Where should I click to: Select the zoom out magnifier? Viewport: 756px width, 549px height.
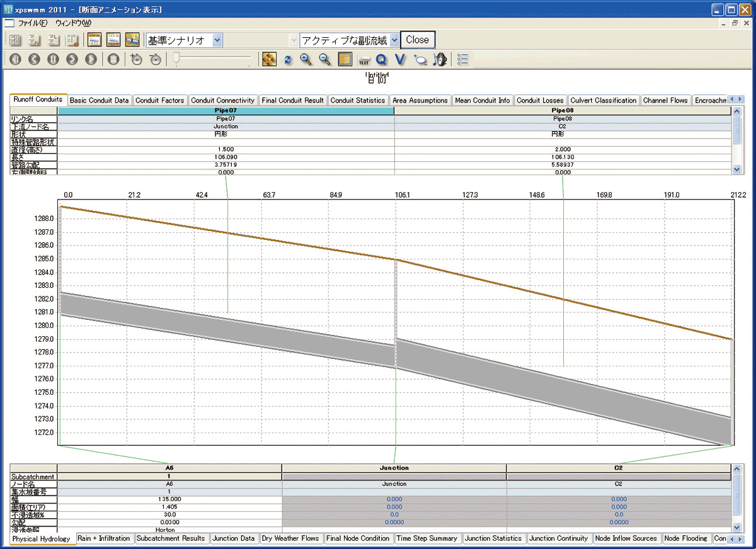[325, 59]
